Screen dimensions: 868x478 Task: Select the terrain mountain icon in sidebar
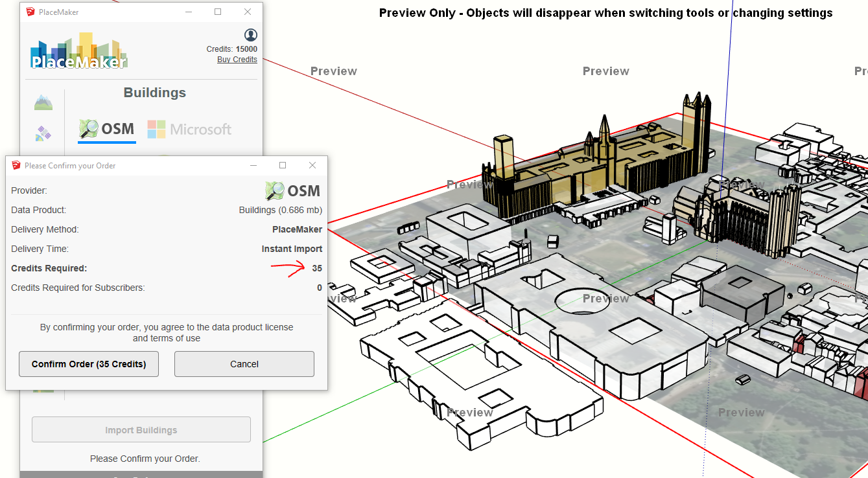click(x=43, y=102)
